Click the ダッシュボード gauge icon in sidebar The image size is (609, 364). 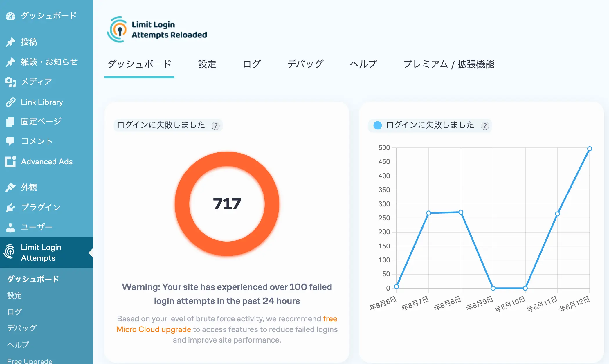coord(10,16)
